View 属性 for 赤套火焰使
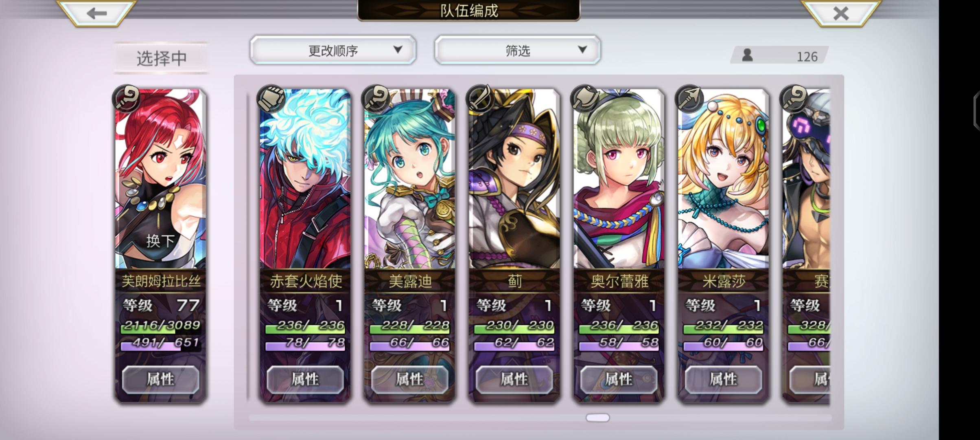This screenshot has height=440, width=980. click(x=305, y=380)
